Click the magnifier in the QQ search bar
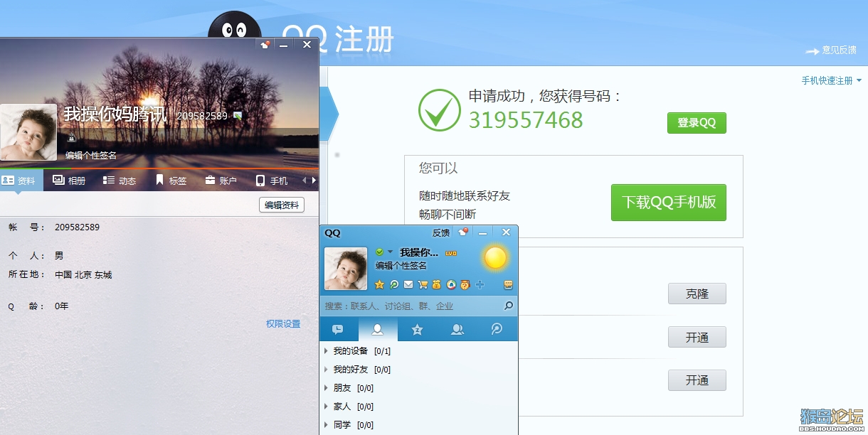868x435 pixels. [x=508, y=306]
